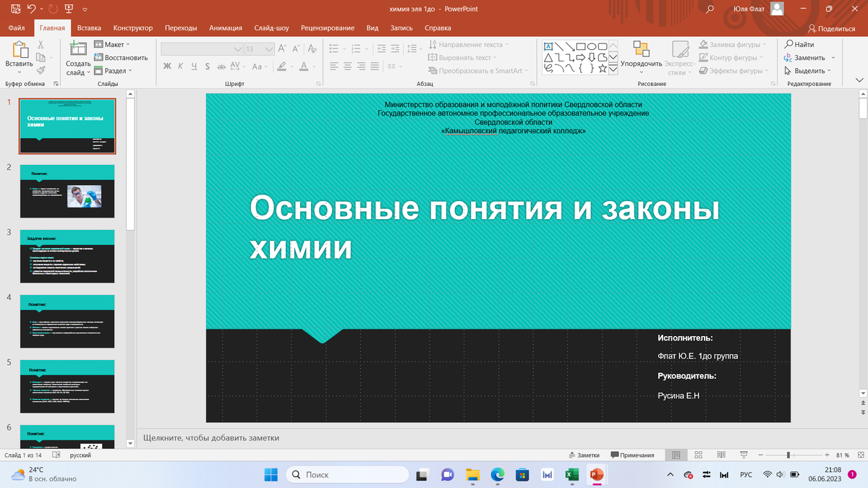Select the Format Painter brush icon
Viewport: 868px width, 488px height.
[x=41, y=70]
